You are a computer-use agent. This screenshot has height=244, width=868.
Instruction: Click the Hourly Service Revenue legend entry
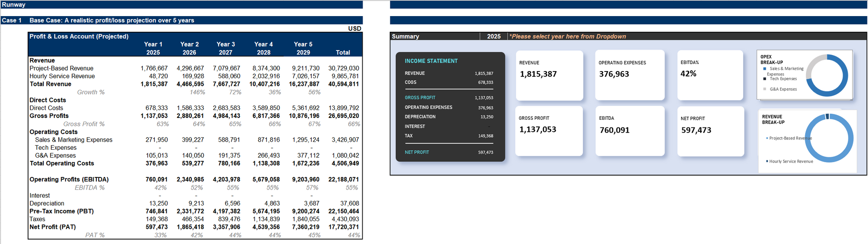tap(790, 161)
